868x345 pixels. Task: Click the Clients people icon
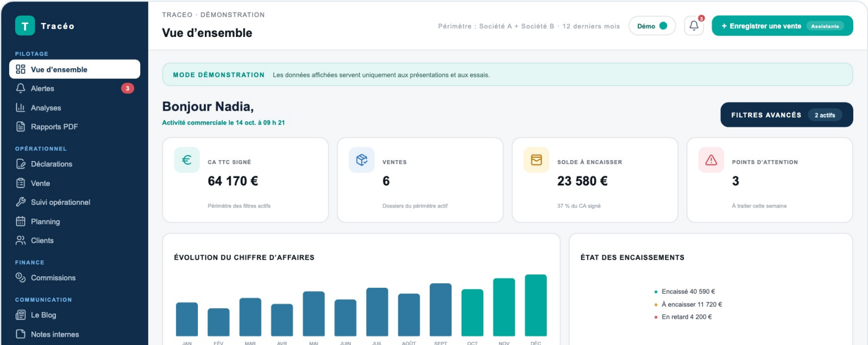coord(20,240)
